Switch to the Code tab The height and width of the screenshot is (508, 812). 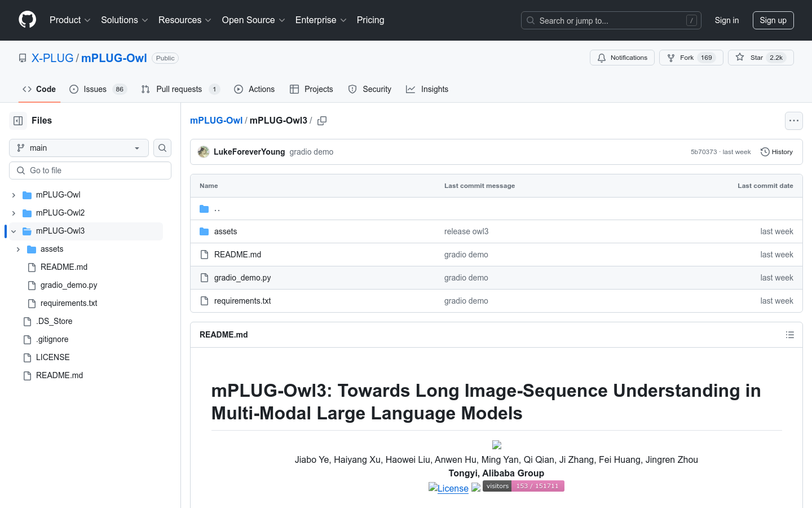(39, 89)
